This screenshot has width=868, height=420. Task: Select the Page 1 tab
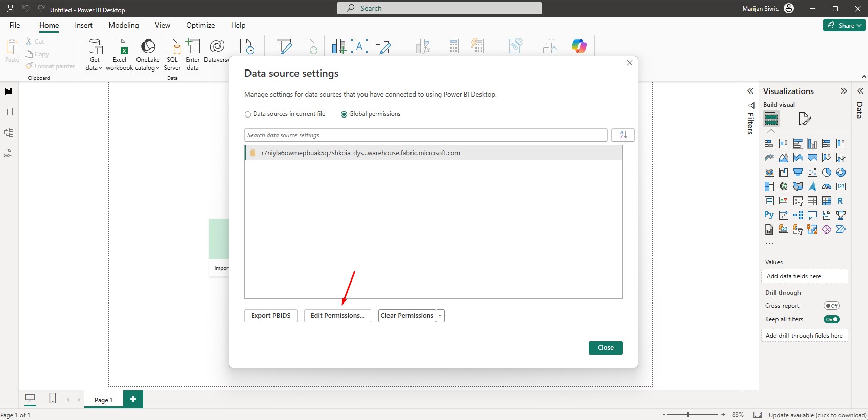tap(103, 400)
